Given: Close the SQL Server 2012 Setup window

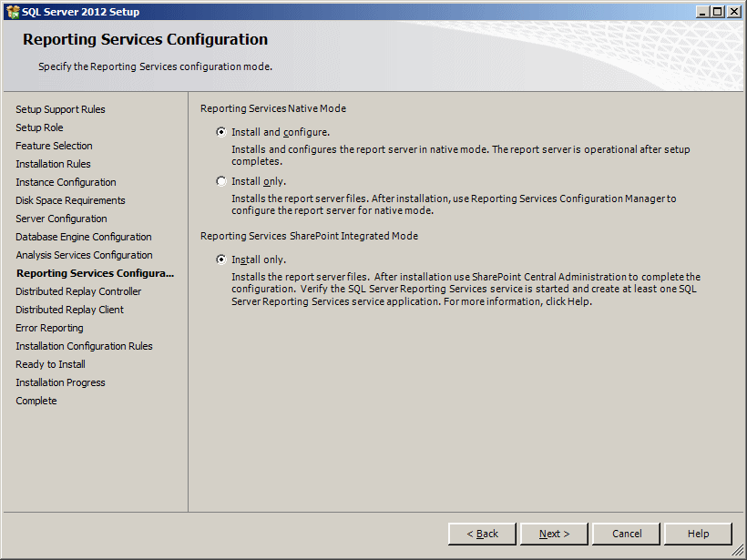Looking at the screenshot, I should [734, 12].
